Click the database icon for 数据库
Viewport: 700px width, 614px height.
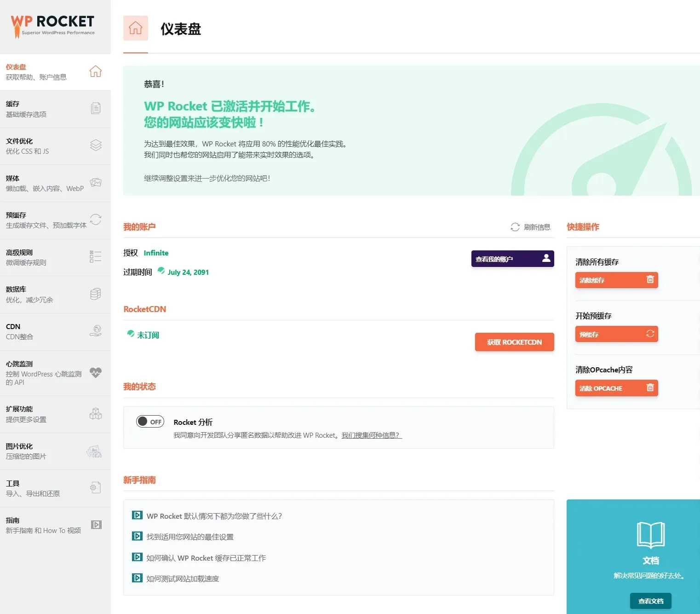(96, 294)
